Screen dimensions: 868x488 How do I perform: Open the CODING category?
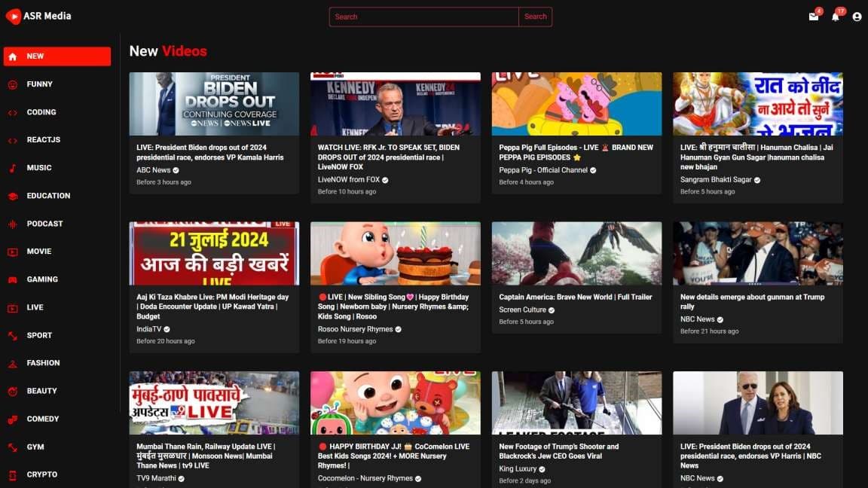click(x=41, y=111)
